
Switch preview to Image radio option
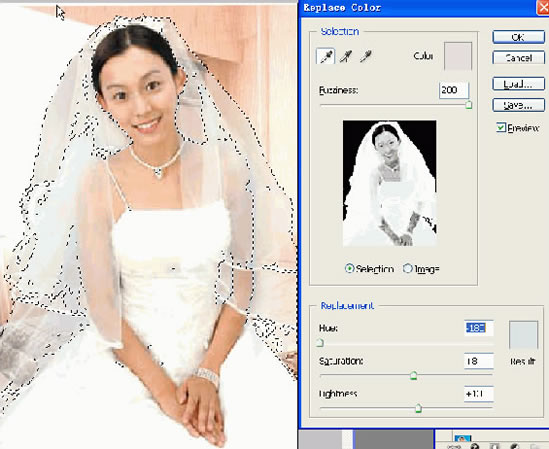click(x=408, y=269)
